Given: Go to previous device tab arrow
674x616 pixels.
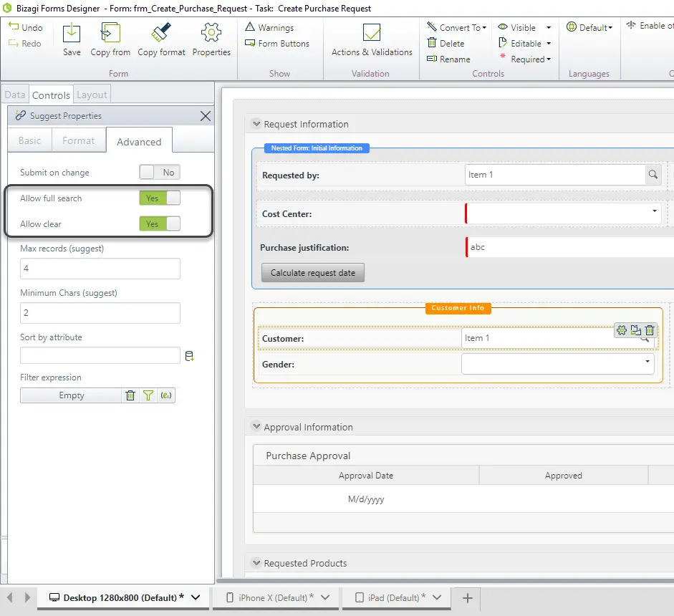Looking at the screenshot, I should (10, 597).
